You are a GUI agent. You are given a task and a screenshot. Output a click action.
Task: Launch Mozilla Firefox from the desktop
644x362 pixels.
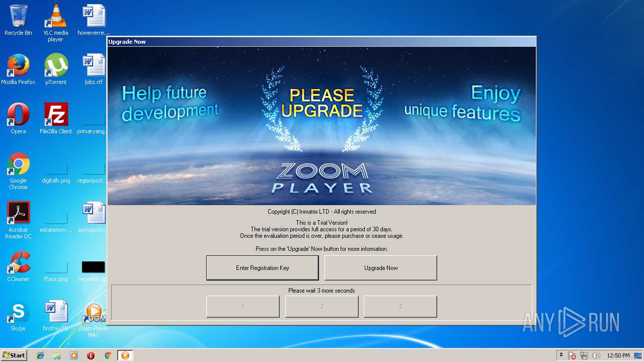(18, 69)
